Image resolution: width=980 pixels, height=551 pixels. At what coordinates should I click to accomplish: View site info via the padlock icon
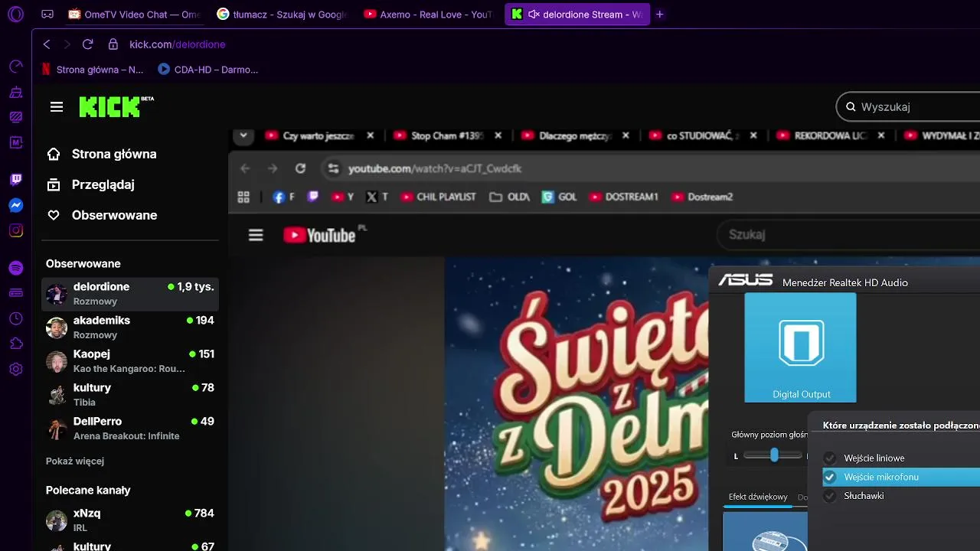(x=113, y=44)
